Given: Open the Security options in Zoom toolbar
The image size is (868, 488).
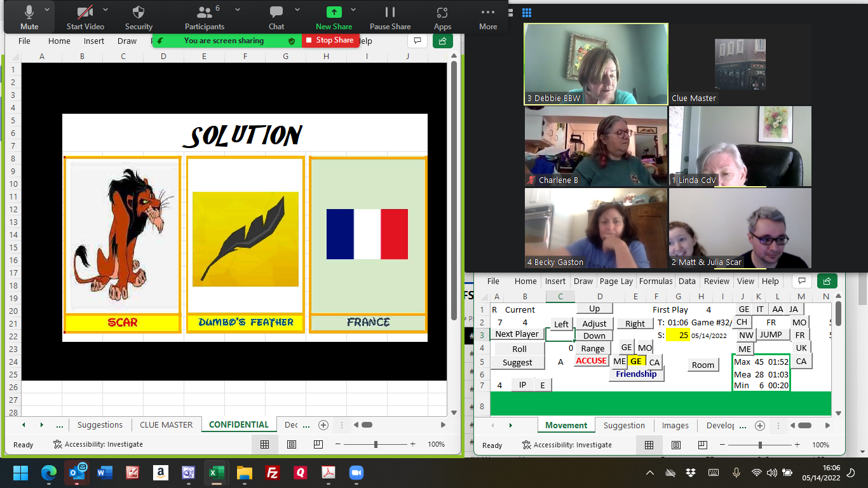Looking at the screenshot, I should [139, 18].
